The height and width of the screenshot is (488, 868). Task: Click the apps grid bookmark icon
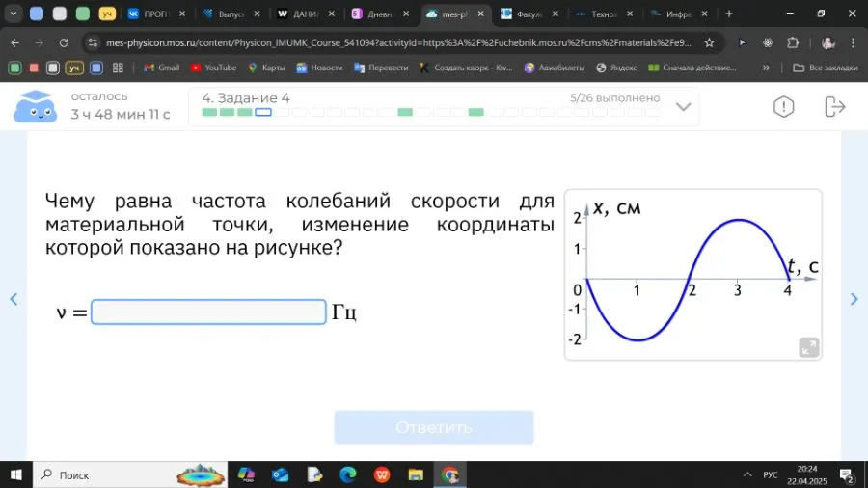click(118, 68)
